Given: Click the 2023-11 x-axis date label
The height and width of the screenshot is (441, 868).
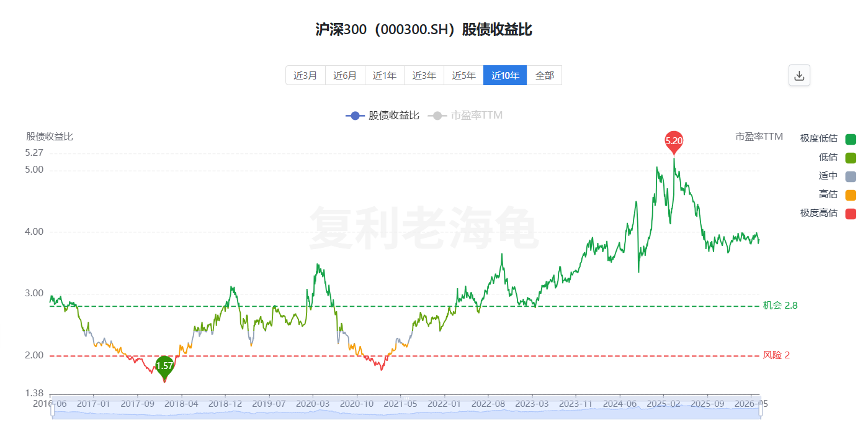Looking at the screenshot, I should 575,403.
